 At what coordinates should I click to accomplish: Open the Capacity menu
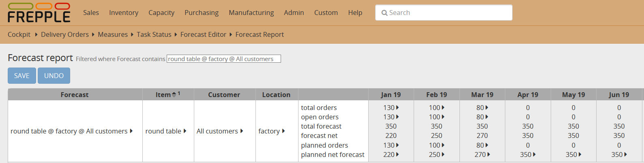pyautogui.click(x=161, y=13)
